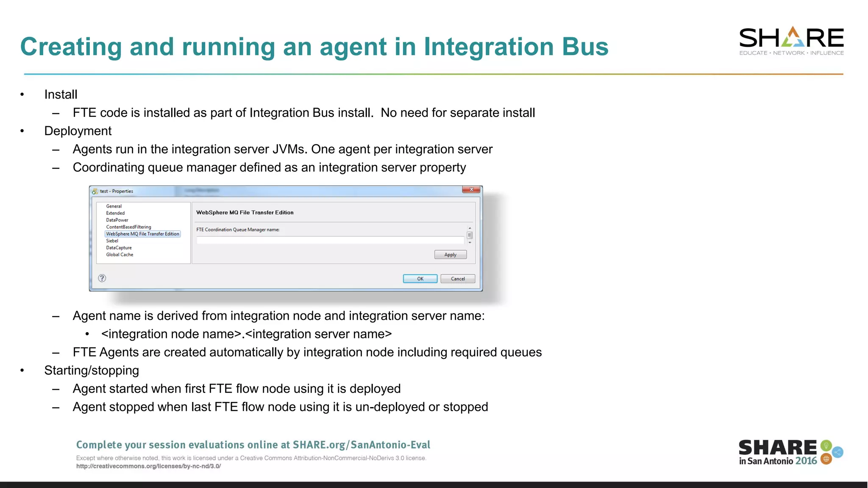Open help with the question mark icon
Image resolution: width=868 pixels, height=488 pixels.
pyautogui.click(x=102, y=278)
